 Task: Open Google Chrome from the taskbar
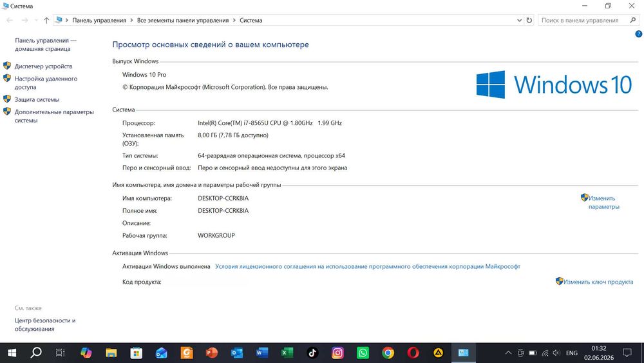(x=388, y=353)
